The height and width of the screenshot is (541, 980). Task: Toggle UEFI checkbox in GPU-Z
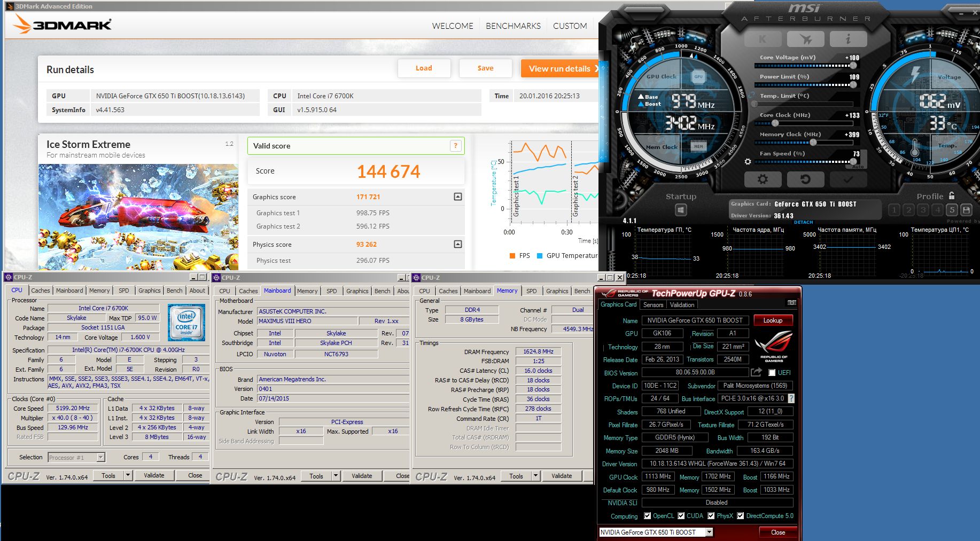pos(772,373)
